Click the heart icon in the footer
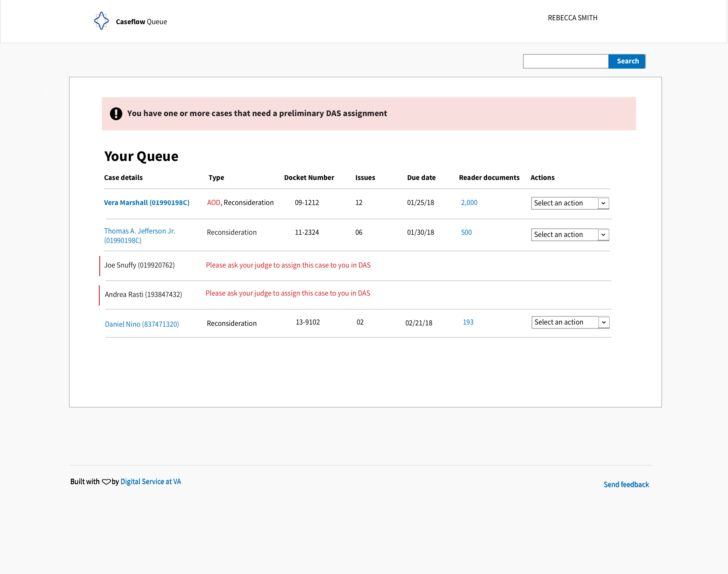728x574 pixels. pyautogui.click(x=106, y=482)
